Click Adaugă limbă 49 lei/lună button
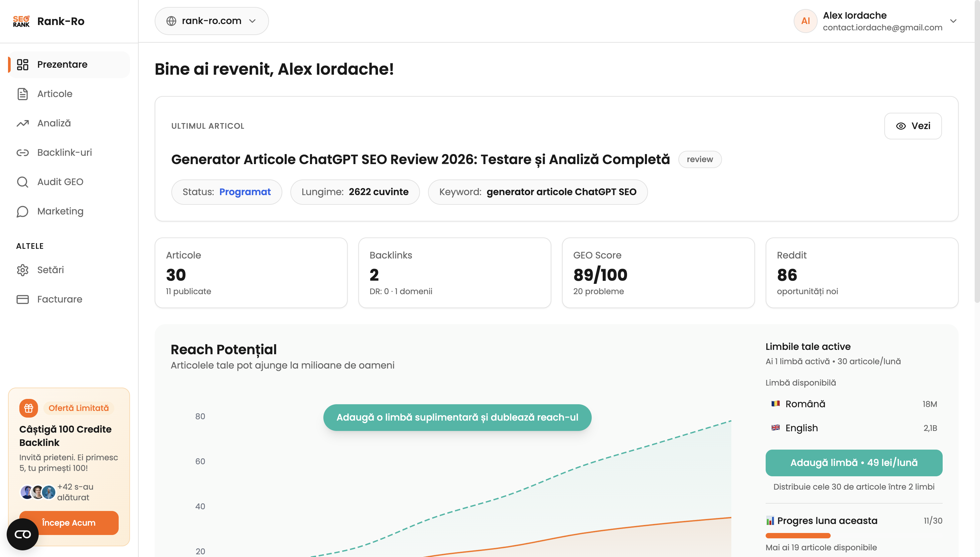Image resolution: width=980 pixels, height=557 pixels. tap(853, 463)
